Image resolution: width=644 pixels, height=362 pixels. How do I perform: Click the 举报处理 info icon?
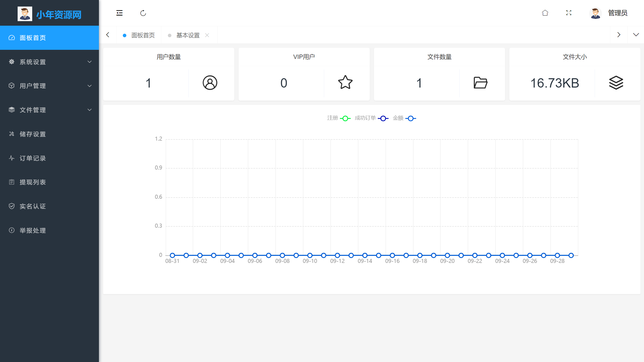point(12,230)
